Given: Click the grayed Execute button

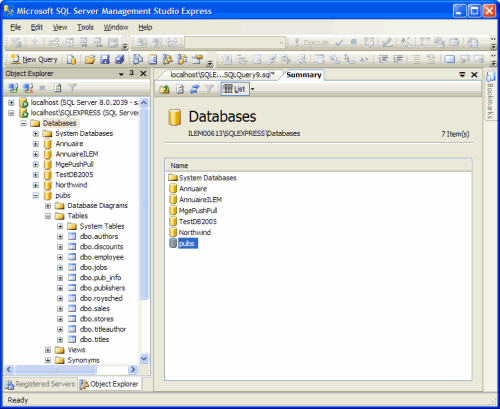Looking at the screenshot, I should pos(312,42).
